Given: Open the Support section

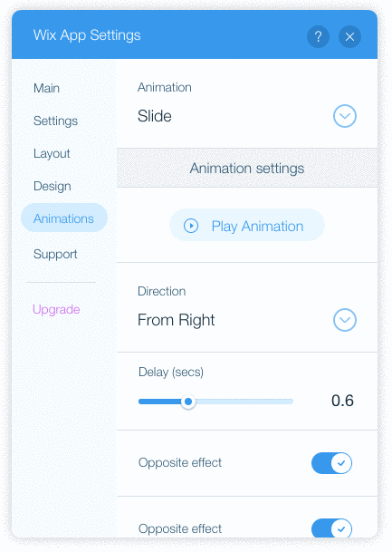Looking at the screenshot, I should (55, 254).
